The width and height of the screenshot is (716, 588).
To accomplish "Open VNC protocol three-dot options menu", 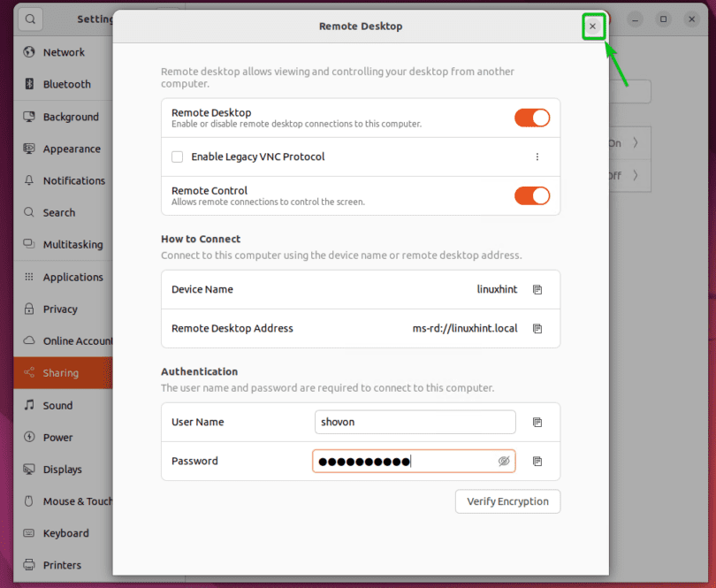I will coord(537,157).
